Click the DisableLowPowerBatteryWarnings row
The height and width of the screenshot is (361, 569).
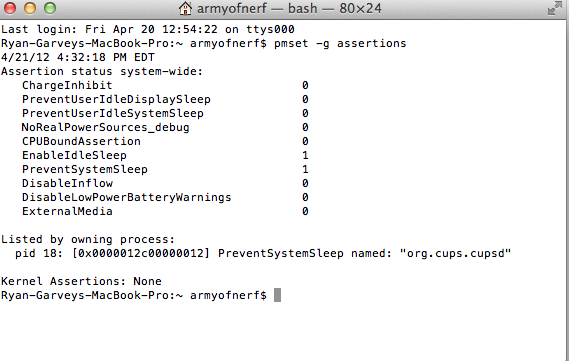(165, 197)
